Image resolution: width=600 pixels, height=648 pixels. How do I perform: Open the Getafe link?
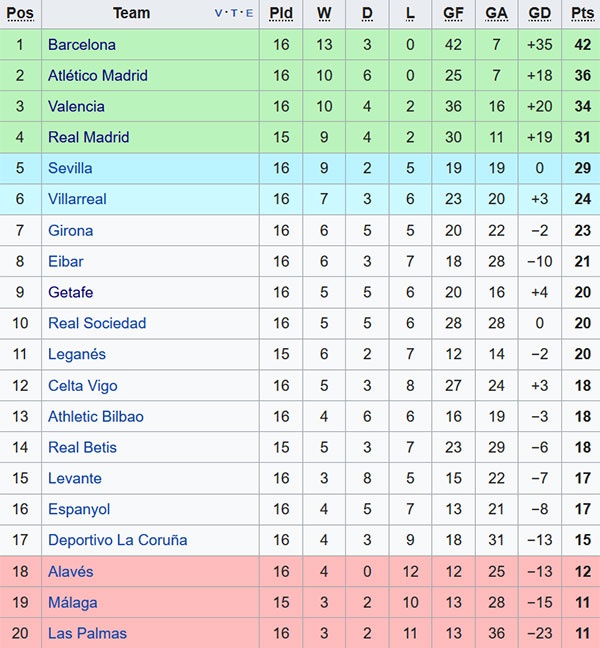click(71, 293)
